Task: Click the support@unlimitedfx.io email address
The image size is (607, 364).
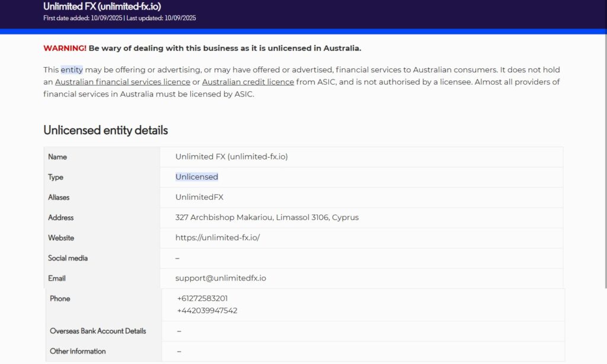Action: click(x=221, y=278)
